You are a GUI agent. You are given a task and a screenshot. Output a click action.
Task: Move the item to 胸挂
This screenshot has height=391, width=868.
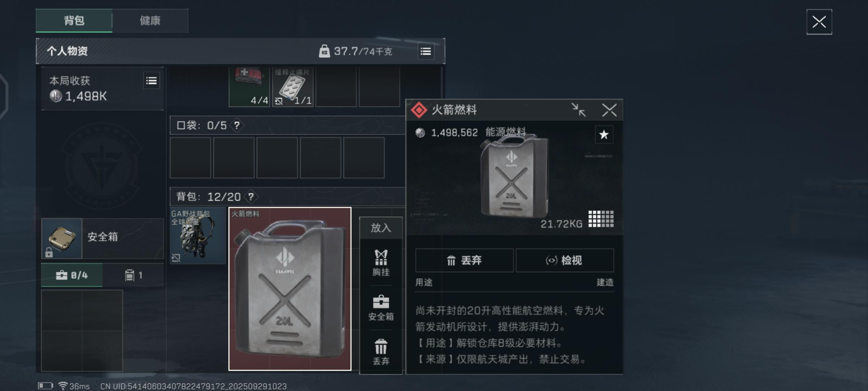381,263
